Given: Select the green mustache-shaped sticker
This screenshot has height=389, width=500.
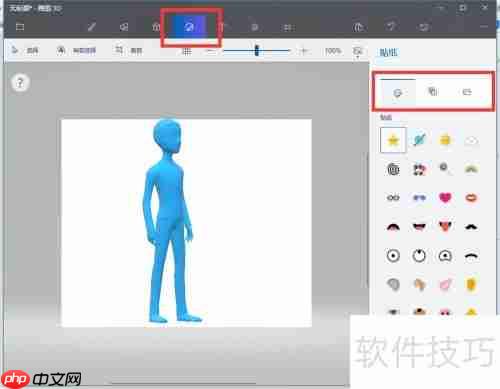Looking at the screenshot, I should click(471, 169).
